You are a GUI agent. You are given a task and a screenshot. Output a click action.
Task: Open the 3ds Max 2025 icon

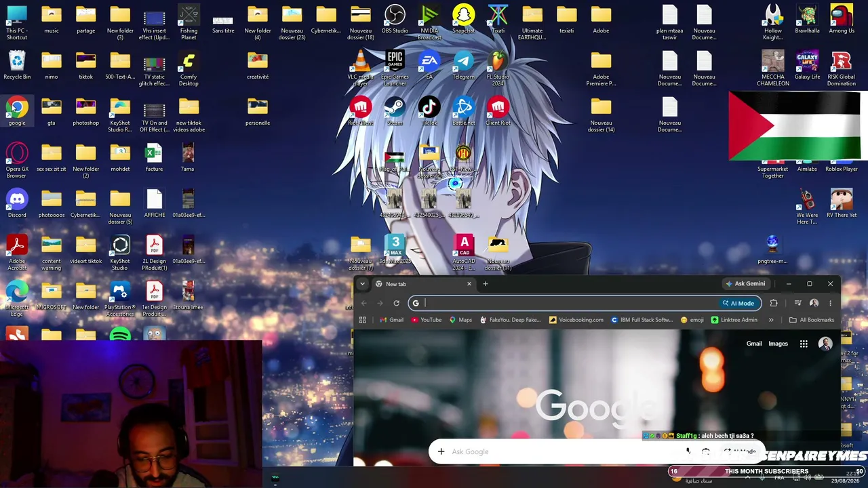click(395, 250)
